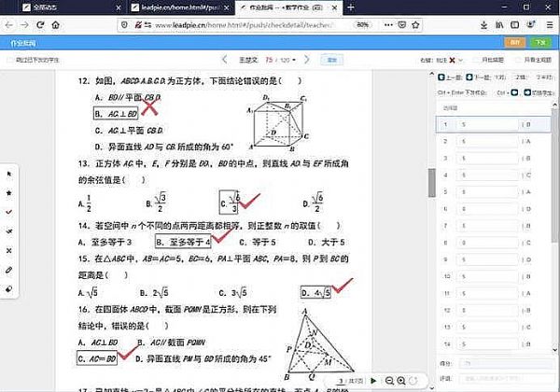Go to the next student with the right arrow

click(x=307, y=60)
